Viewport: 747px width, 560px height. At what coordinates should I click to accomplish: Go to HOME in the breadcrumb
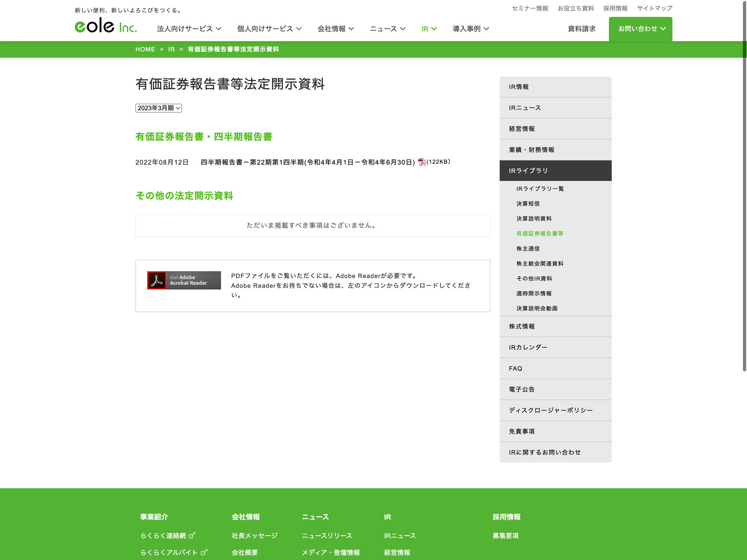pyautogui.click(x=145, y=49)
